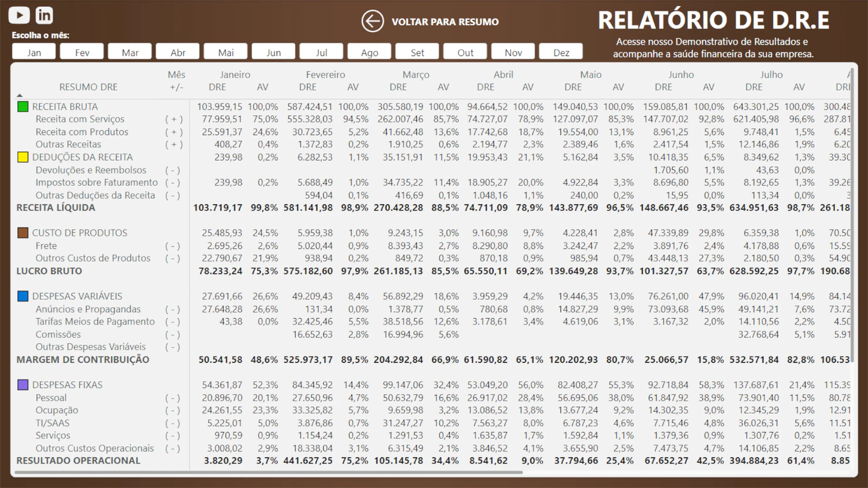Select the LUCRO BRUTO total row label
The image size is (868, 488).
[49, 271]
